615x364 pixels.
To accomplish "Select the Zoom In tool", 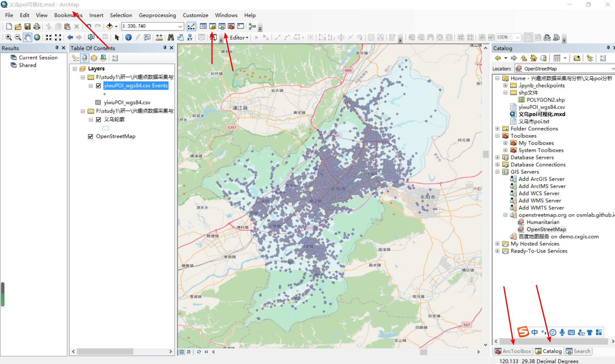I will tap(8, 37).
